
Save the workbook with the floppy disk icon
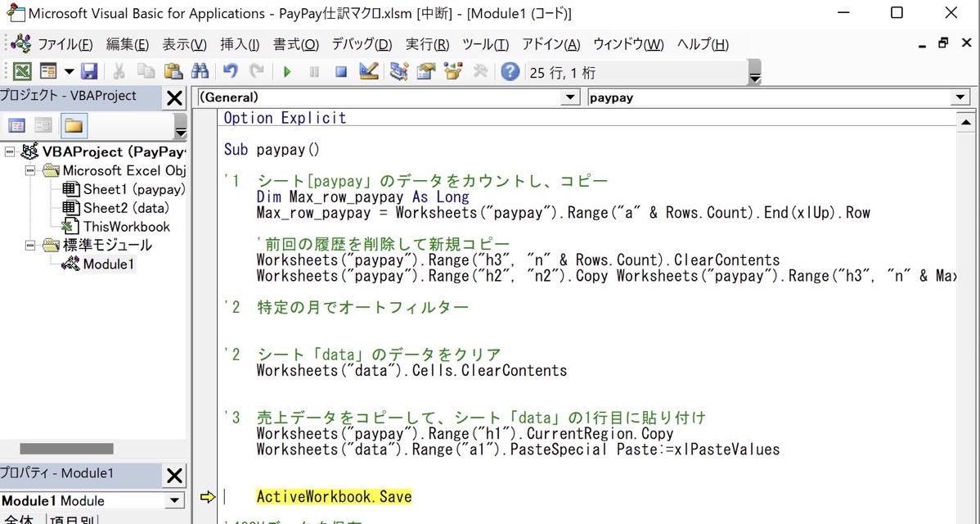pyautogui.click(x=88, y=71)
